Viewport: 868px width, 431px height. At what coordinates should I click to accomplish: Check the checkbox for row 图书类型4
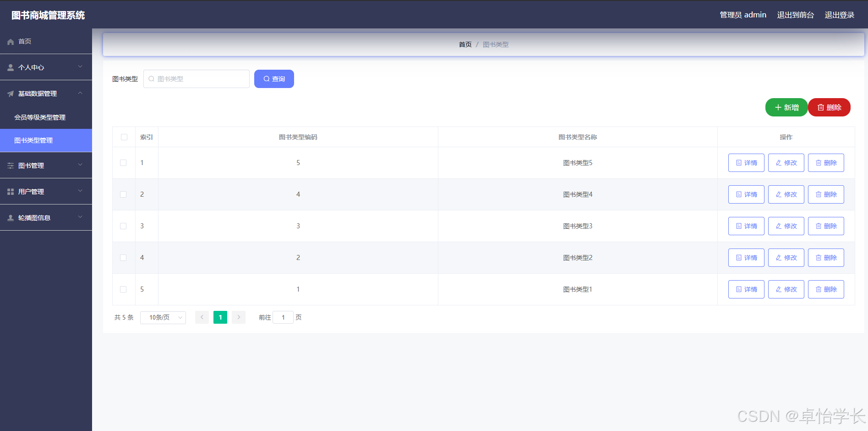coord(123,194)
